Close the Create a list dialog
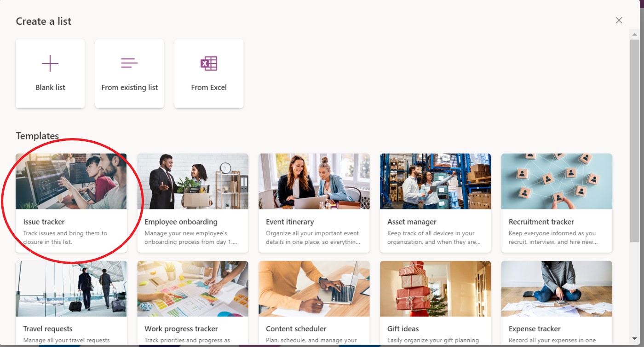This screenshot has width=644, height=347. tap(619, 20)
